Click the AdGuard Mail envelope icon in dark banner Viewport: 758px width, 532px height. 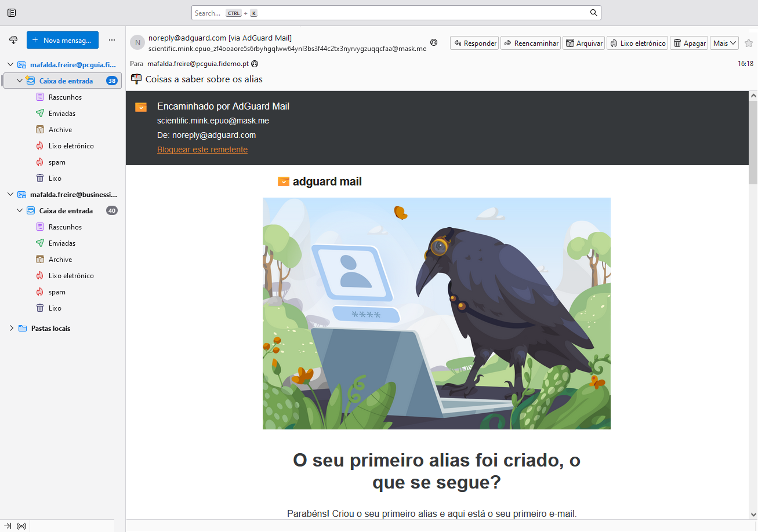tap(141, 107)
